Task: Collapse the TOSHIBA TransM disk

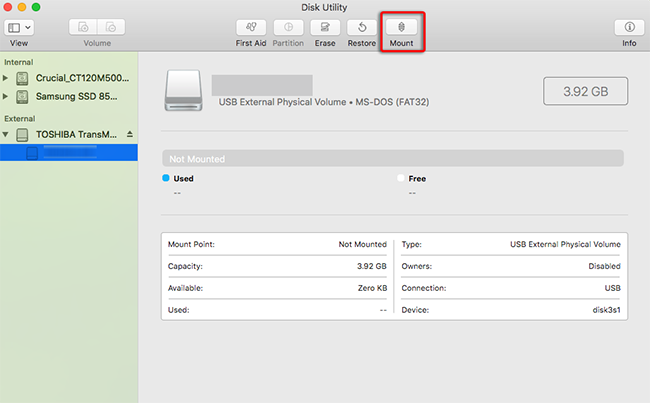Action: (5, 134)
